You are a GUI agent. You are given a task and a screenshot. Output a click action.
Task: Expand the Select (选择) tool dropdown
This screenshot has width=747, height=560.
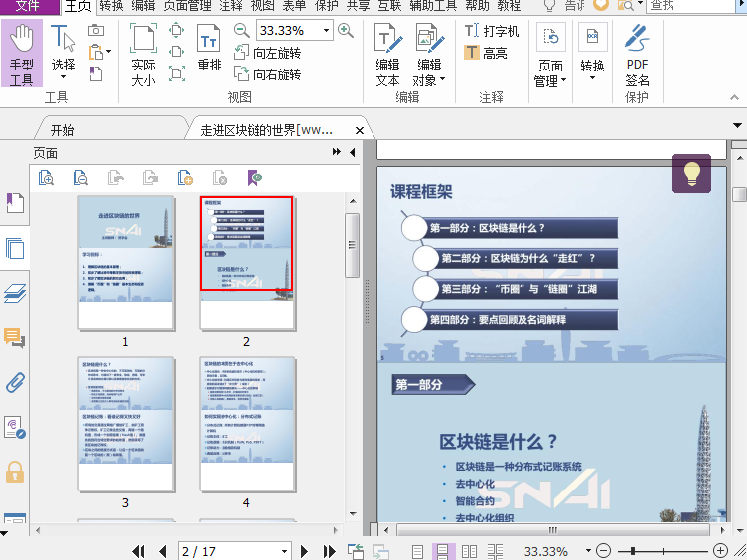click(64, 80)
